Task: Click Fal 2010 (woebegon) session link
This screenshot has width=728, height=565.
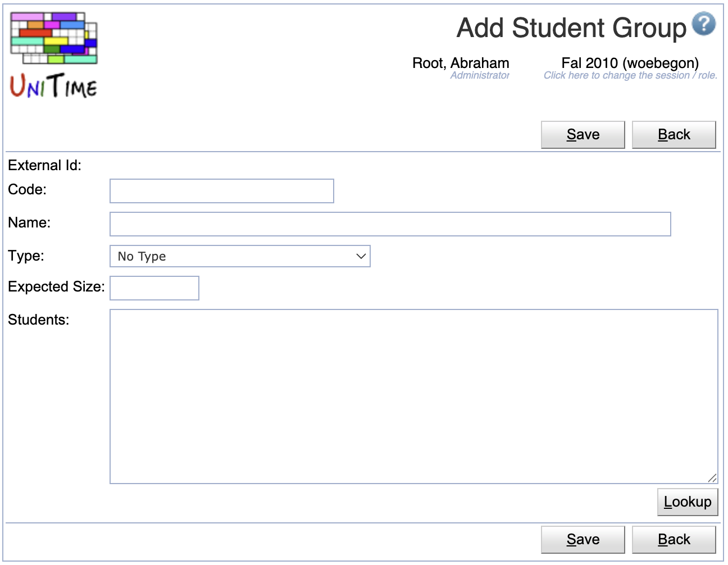Action: (630, 63)
